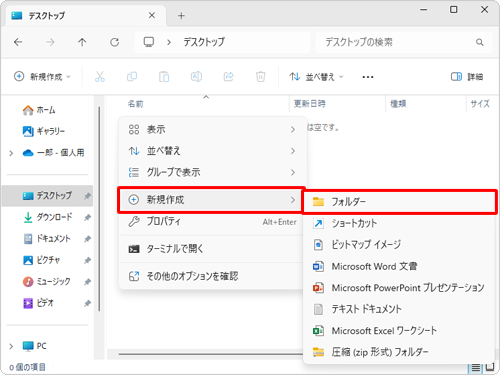
Task: Switch to large icons view in status bar
Action: click(x=490, y=368)
